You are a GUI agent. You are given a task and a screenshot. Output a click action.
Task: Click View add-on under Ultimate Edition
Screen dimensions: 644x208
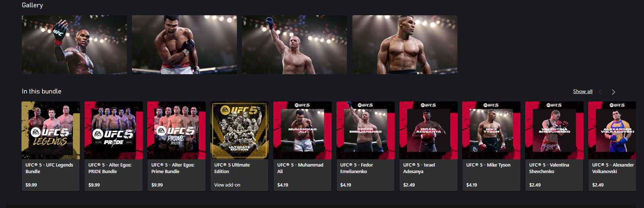coord(227,185)
